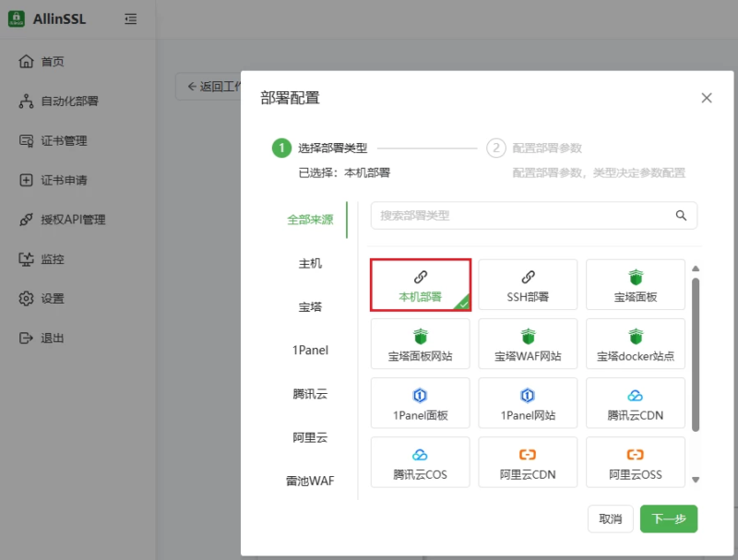Viewport: 738px width, 560px height.
Task: Collapse the sidebar with the hamburger icon
Action: tap(129, 18)
